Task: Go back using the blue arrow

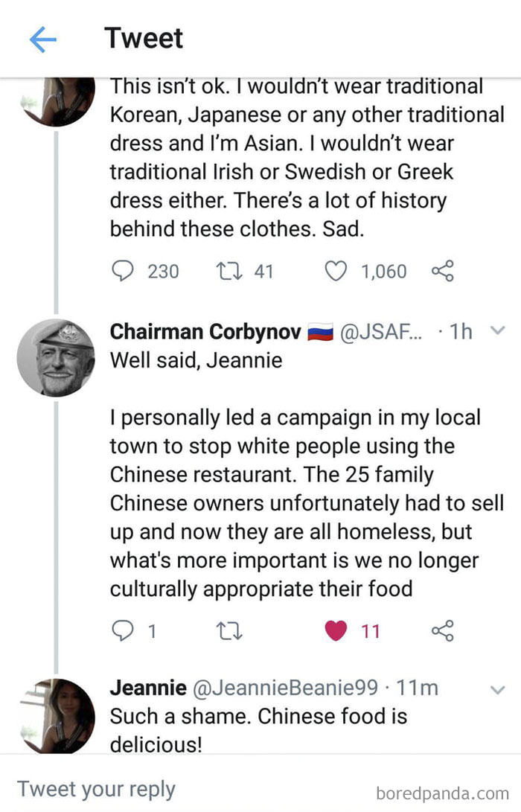Action: 42,40
